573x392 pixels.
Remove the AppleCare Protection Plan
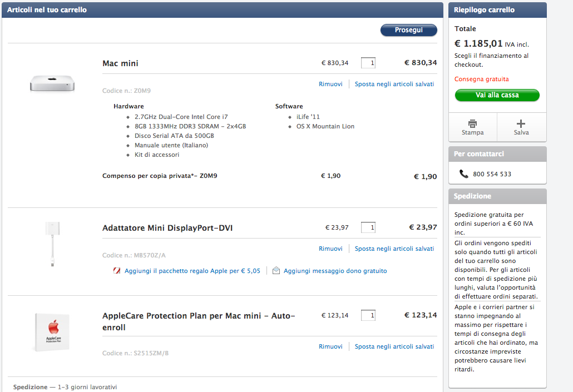(330, 346)
